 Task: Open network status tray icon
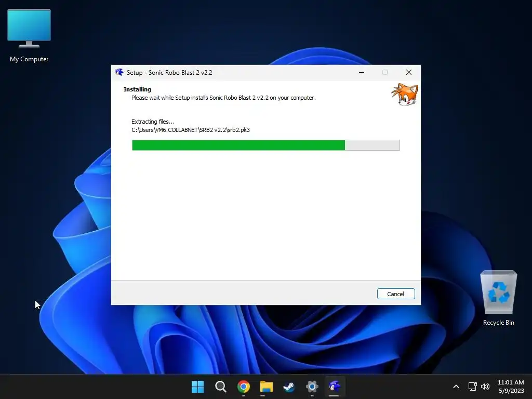coord(472,387)
